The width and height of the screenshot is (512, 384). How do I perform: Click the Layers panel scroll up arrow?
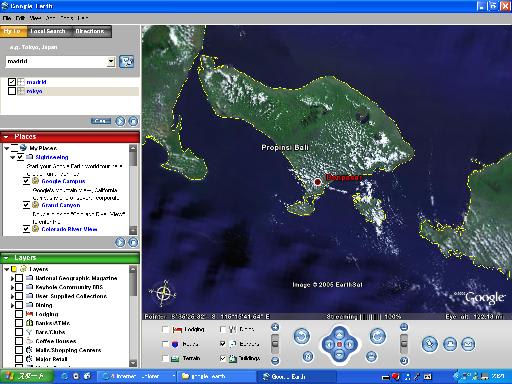133,269
